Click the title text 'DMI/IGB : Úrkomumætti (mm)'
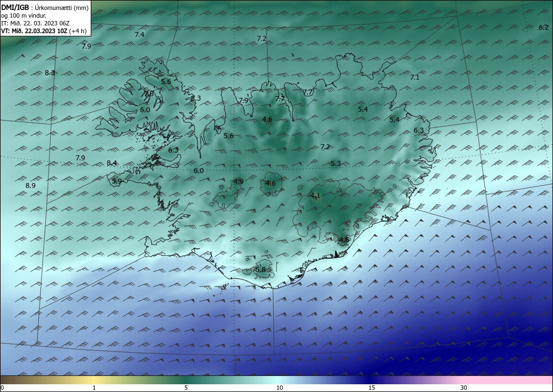This screenshot has height=392, width=553. tap(45, 7)
